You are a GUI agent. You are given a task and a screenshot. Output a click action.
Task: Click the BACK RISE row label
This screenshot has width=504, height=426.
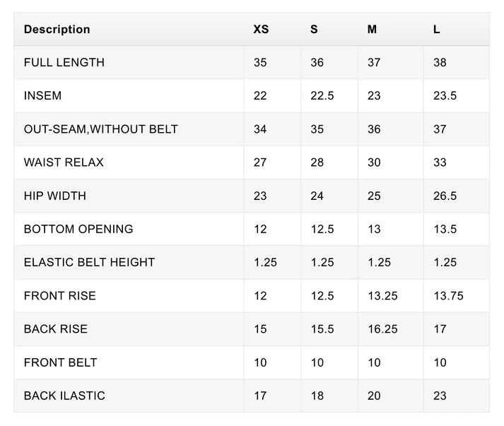click(x=56, y=329)
